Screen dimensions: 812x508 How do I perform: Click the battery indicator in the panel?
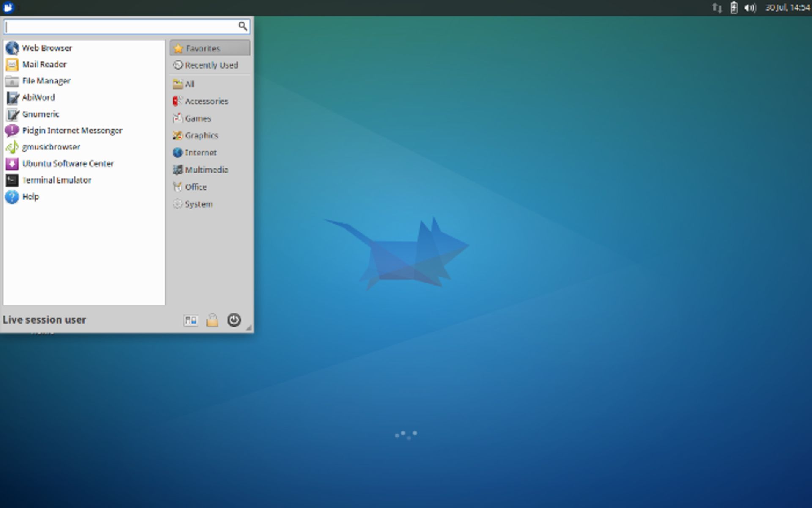733,7
